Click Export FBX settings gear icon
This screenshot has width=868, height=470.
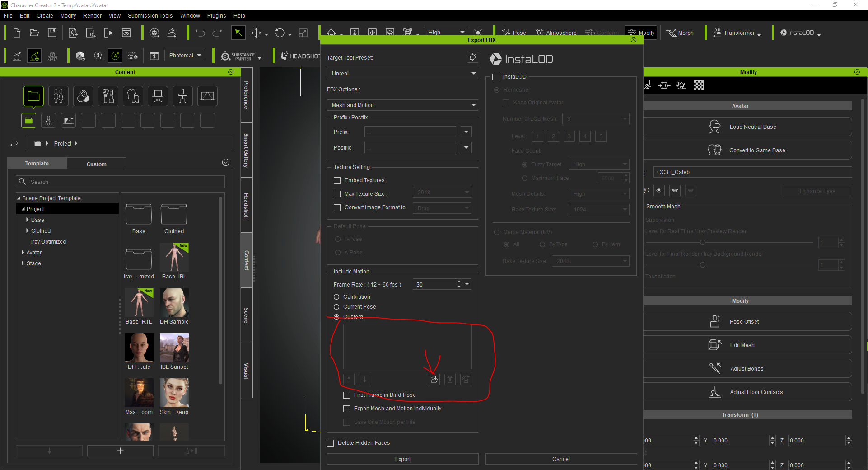472,57
